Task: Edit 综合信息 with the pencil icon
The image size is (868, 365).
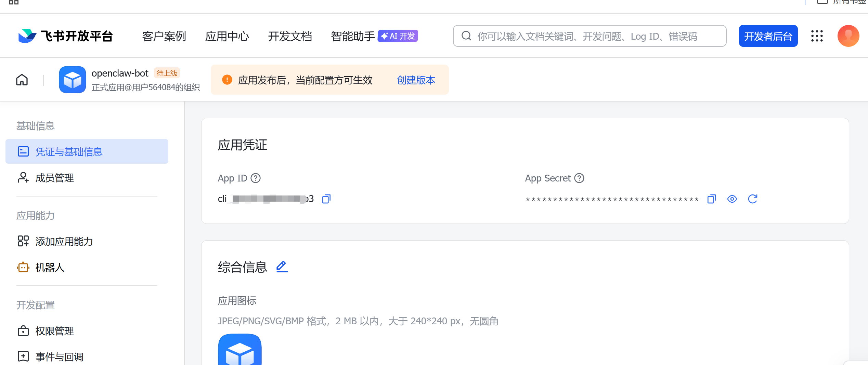Action: pyautogui.click(x=282, y=267)
